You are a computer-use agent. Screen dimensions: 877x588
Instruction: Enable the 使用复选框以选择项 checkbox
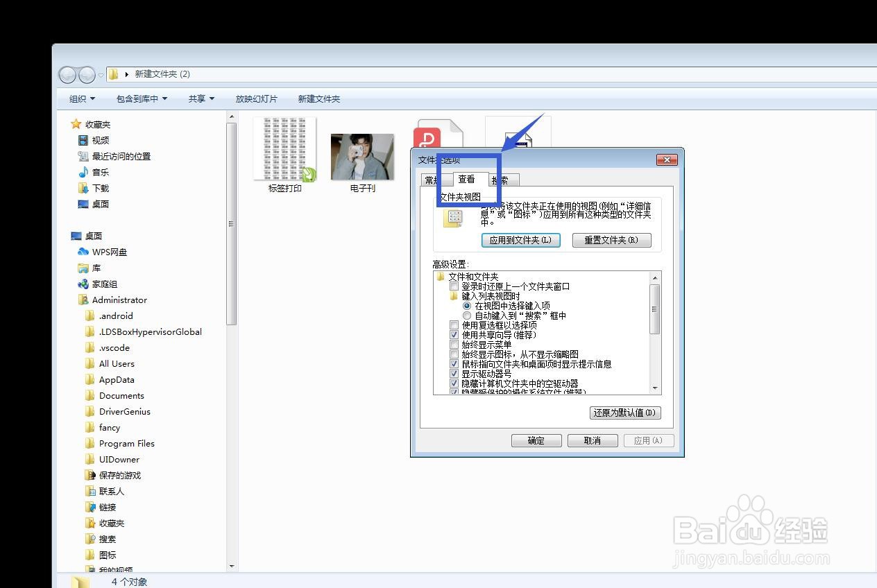click(454, 324)
